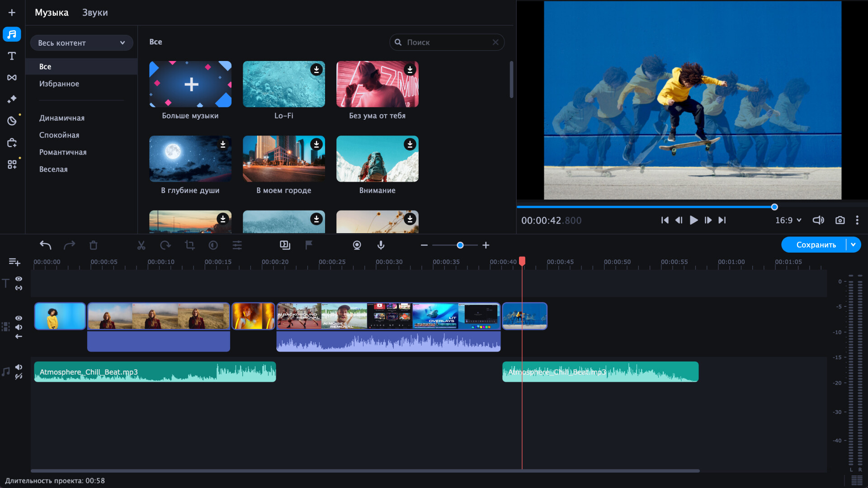
Task: Click Больше музыки tile
Action: click(190, 84)
